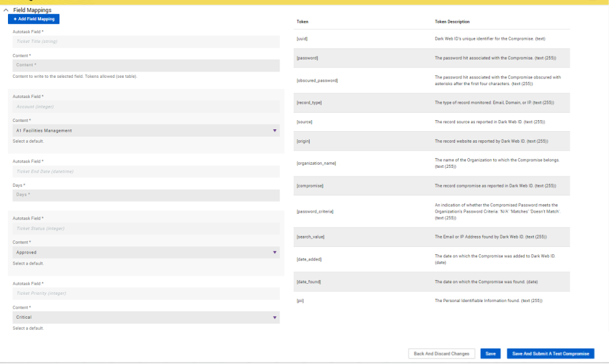Click the Ticket Priority Autotask field
The width and height of the screenshot is (609, 364).
pos(146,294)
